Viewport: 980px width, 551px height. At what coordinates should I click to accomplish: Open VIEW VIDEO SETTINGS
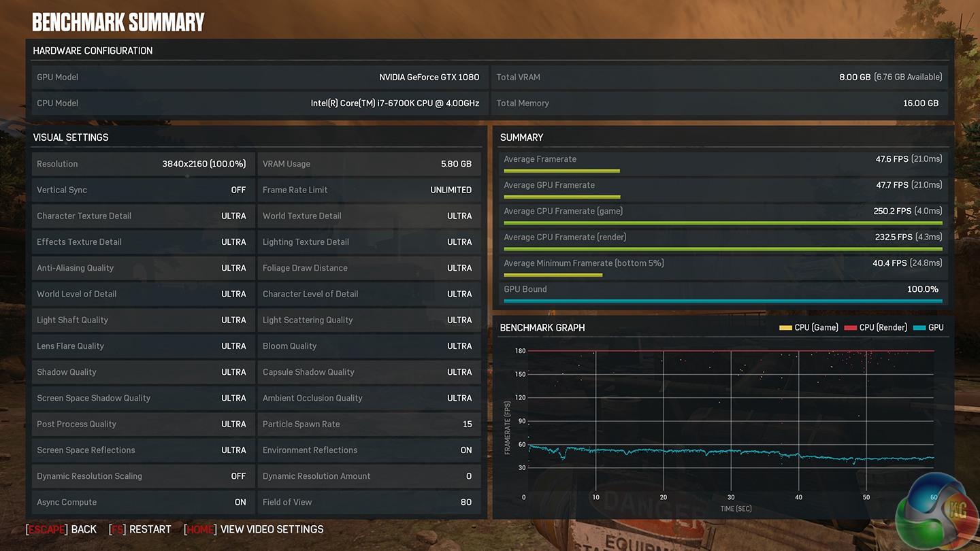(272, 529)
